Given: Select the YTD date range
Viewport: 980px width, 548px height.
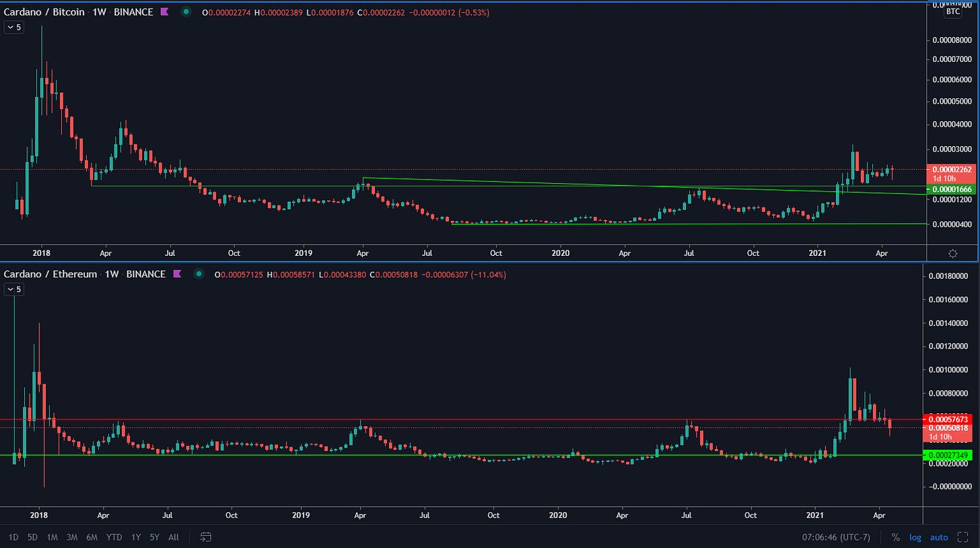Looking at the screenshot, I should [x=114, y=537].
